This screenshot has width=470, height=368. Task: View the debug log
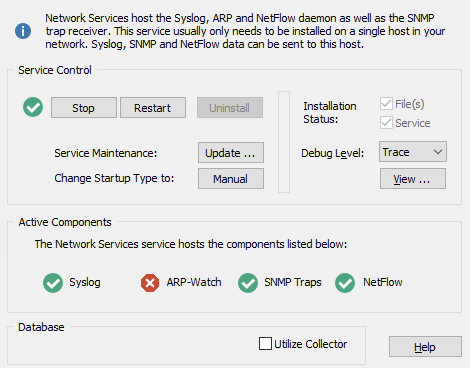point(413,179)
